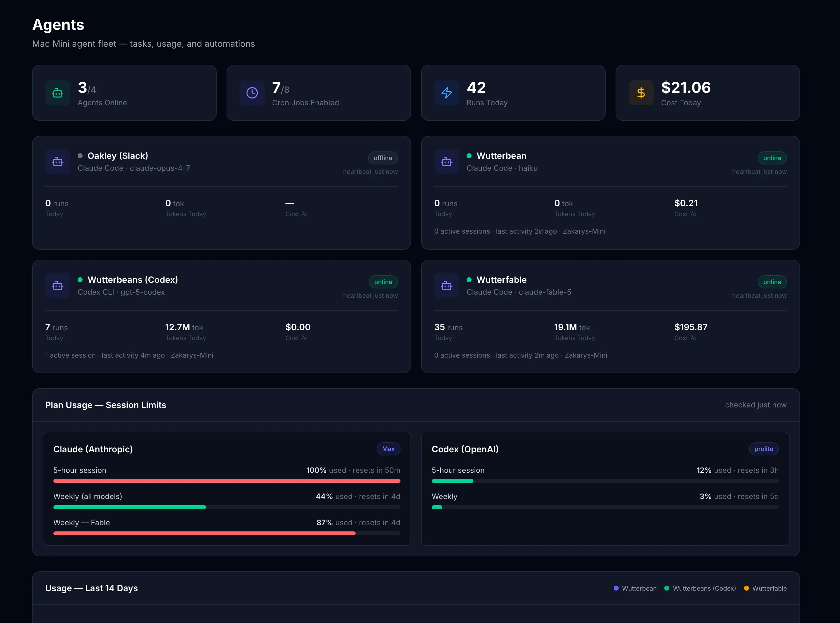840x623 pixels.
Task: Click the 7/8 Cron Jobs Enabled value
Action: coord(281,88)
